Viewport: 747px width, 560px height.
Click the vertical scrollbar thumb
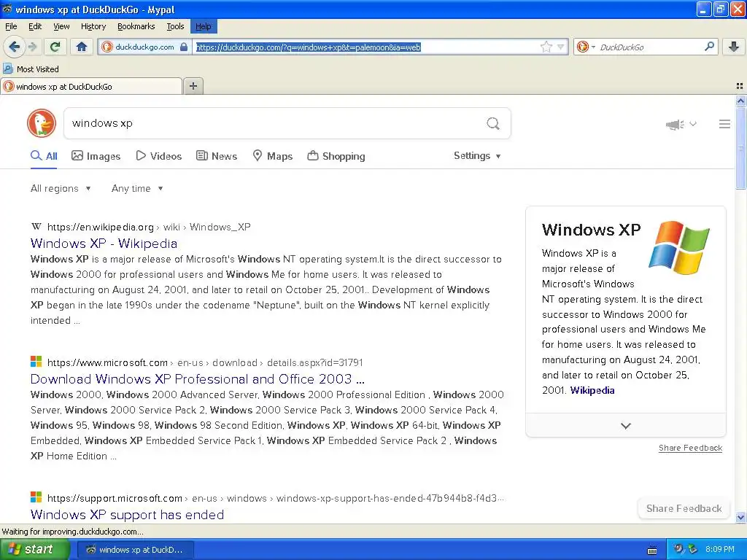pyautogui.click(x=740, y=147)
